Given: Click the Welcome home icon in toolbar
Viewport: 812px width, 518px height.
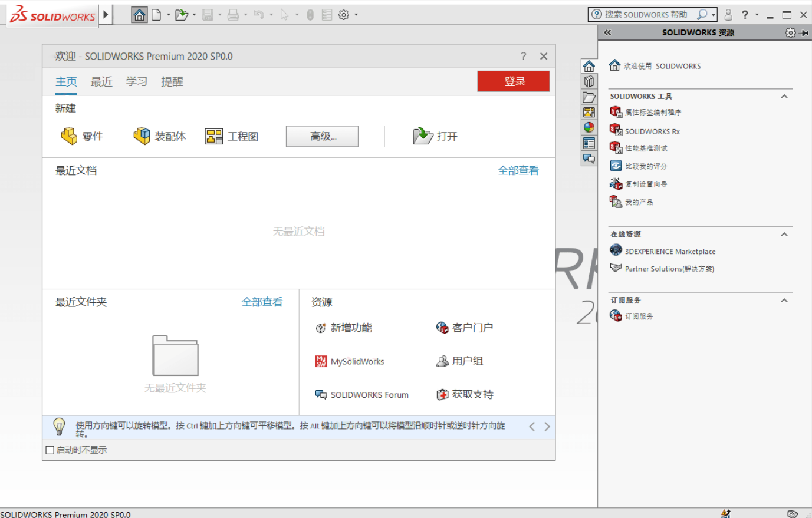Looking at the screenshot, I should coord(139,15).
